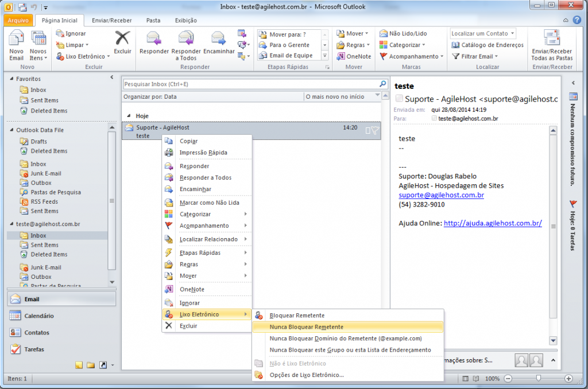Minimize the ribbon with the caret icon
The image size is (588, 389).
[566, 20]
